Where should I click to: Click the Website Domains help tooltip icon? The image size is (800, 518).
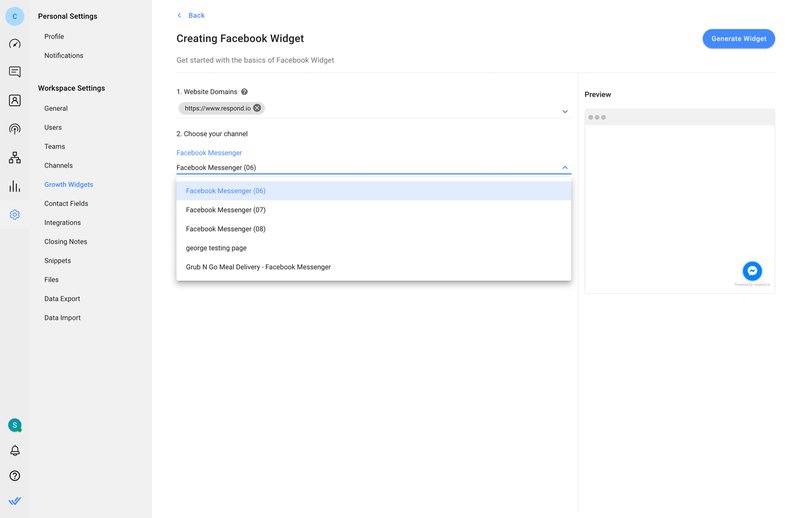click(x=244, y=92)
